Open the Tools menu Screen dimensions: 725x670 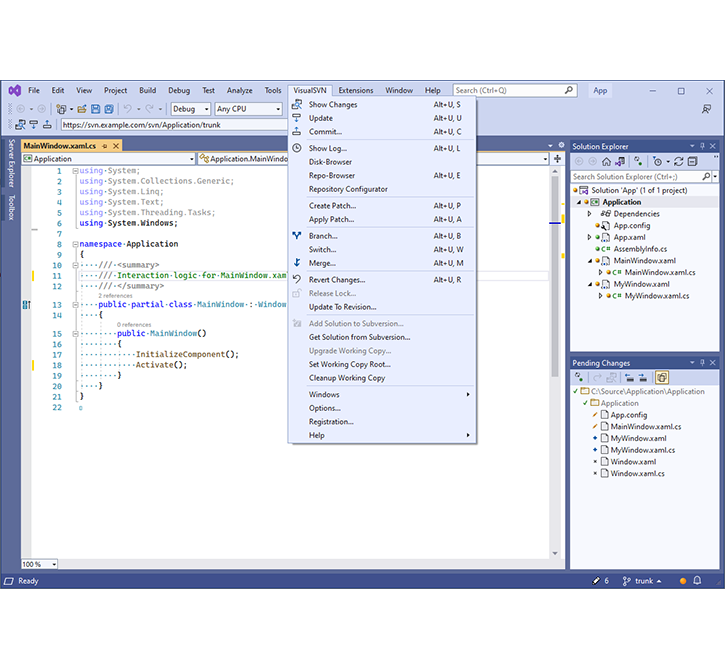[x=273, y=91]
